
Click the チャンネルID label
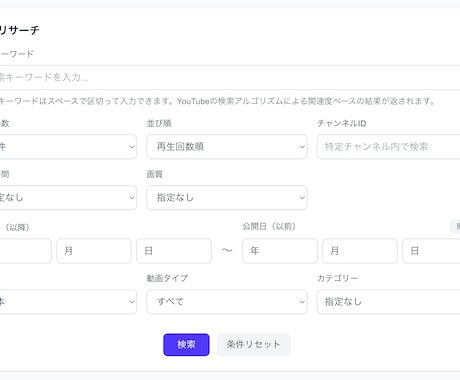pyautogui.click(x=342, y=123)
